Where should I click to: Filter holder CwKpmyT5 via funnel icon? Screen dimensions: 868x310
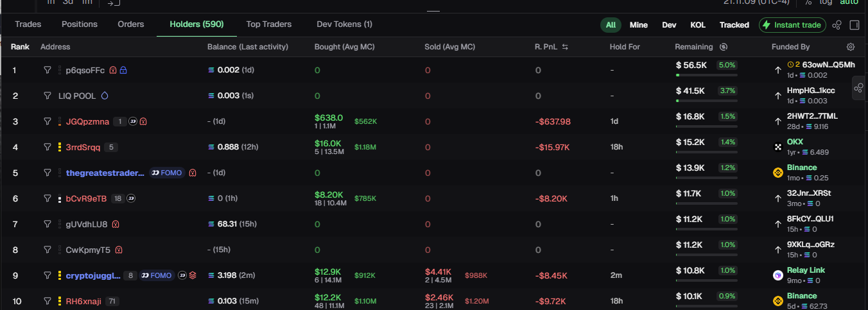click(x=47, y=250)
